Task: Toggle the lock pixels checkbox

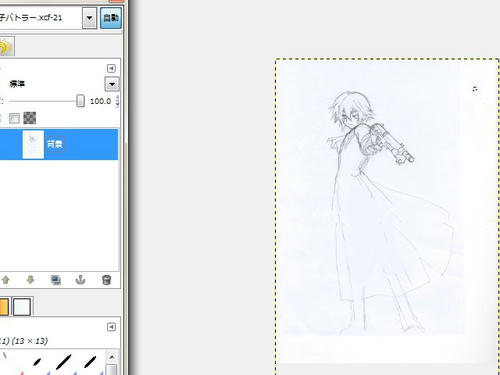Action: (14, 118)
